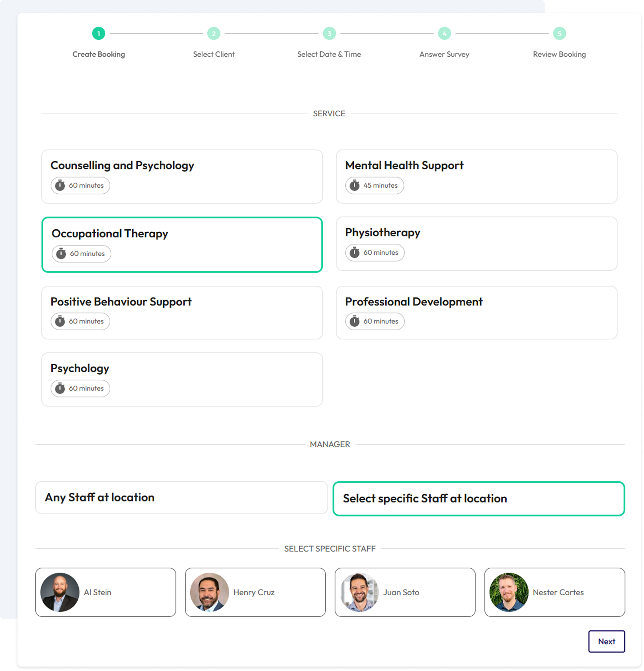644x671 pixels.
Task: Choose the Occupational Therapy service card
Action: (182, 244)
